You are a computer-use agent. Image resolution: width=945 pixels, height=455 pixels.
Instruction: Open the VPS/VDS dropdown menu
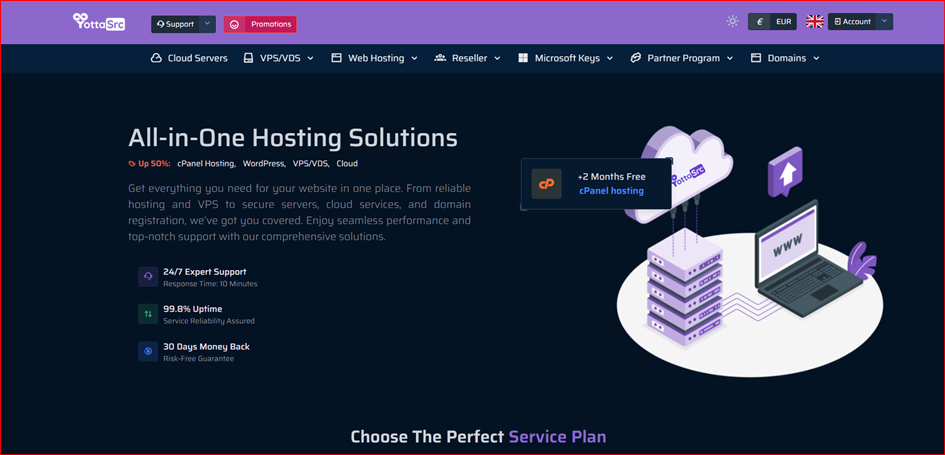coord(279,58)
